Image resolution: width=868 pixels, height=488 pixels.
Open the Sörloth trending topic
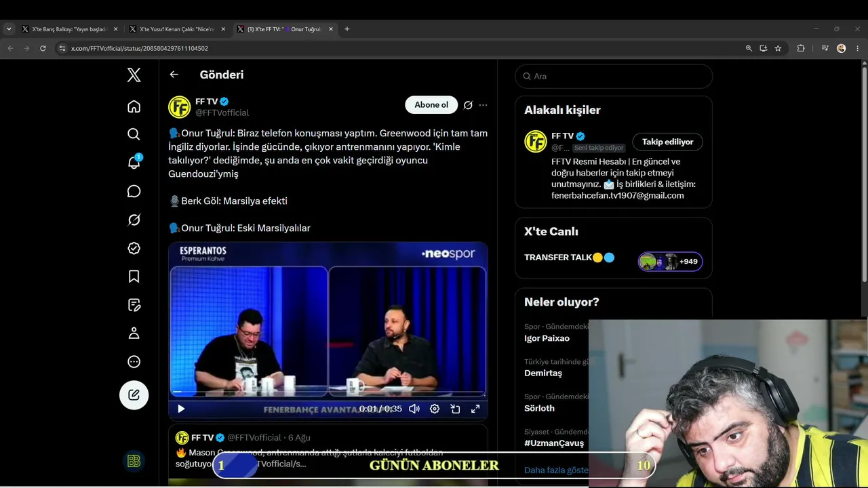(x=539, y=408)
